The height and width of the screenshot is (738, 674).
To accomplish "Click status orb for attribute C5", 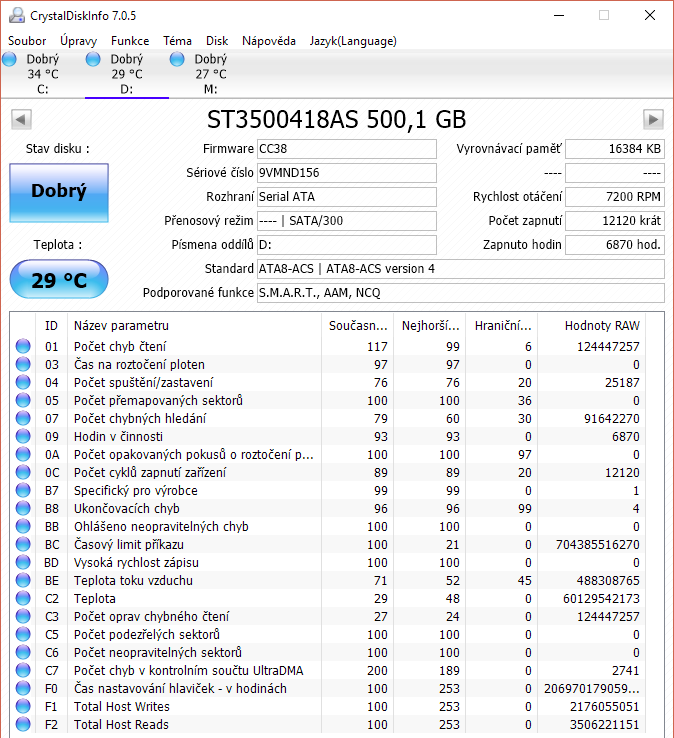I will (23, 634).
